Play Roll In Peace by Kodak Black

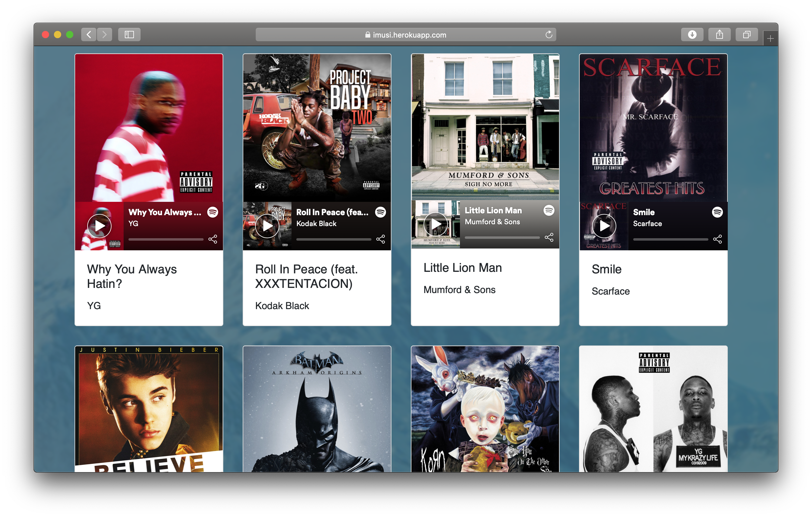point(267,226)
